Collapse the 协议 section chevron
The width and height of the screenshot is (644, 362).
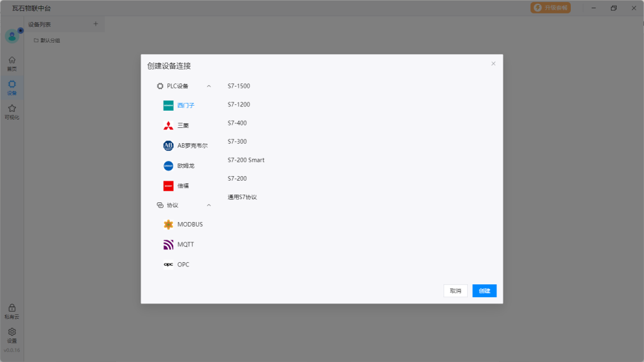209,205
